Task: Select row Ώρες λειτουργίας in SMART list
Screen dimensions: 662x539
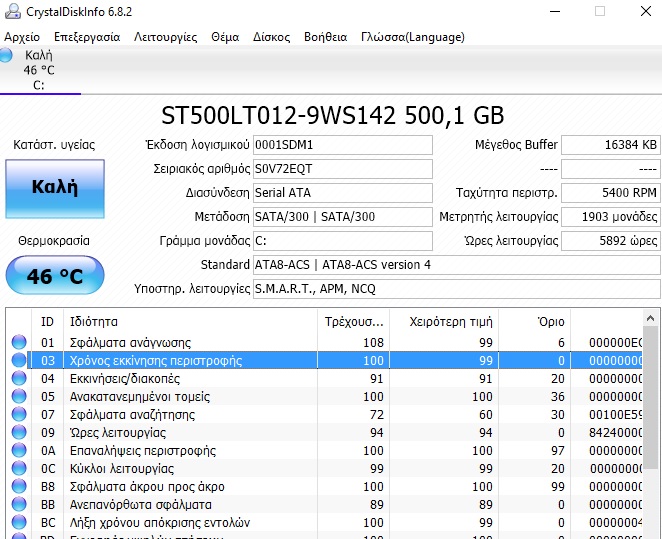Action: (x=325, y=432)
